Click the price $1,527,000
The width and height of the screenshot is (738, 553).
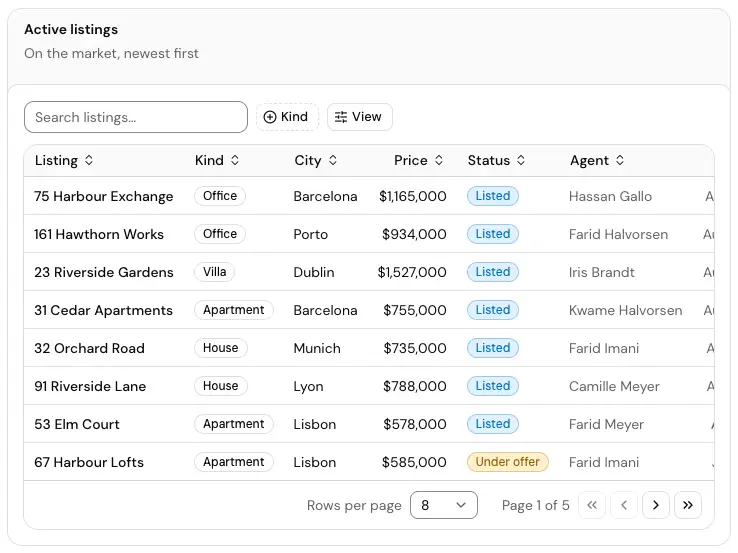coord(412,272)
